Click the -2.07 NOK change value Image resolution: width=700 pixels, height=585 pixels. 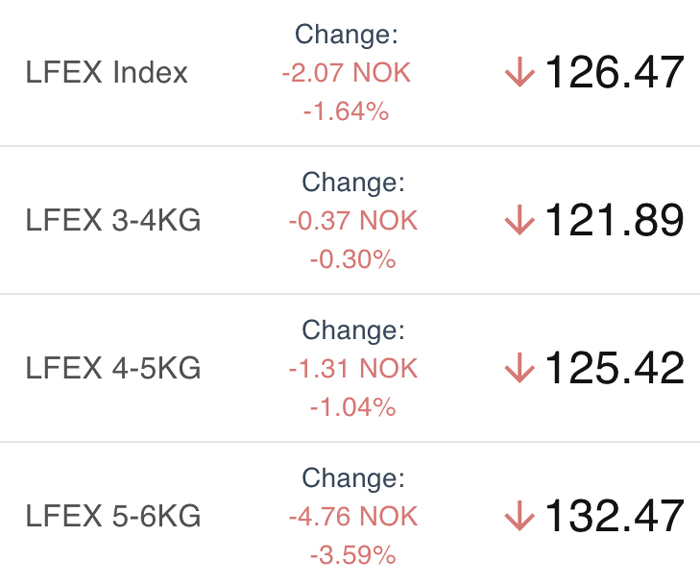pos(346,73)
